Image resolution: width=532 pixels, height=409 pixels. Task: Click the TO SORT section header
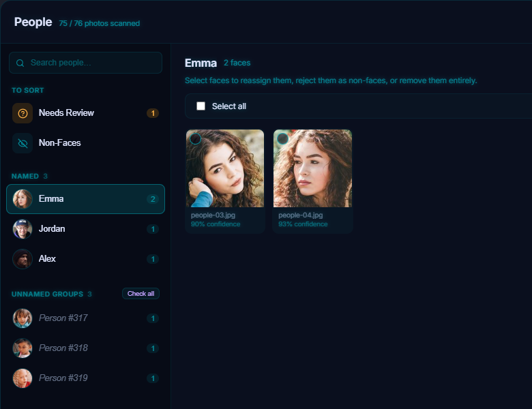(28, 91)
